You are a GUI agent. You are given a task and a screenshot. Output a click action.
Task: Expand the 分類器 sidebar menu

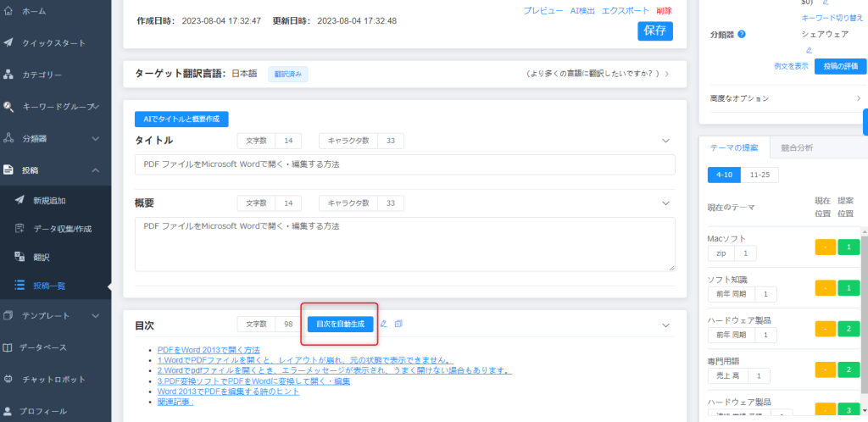[96, 138]
